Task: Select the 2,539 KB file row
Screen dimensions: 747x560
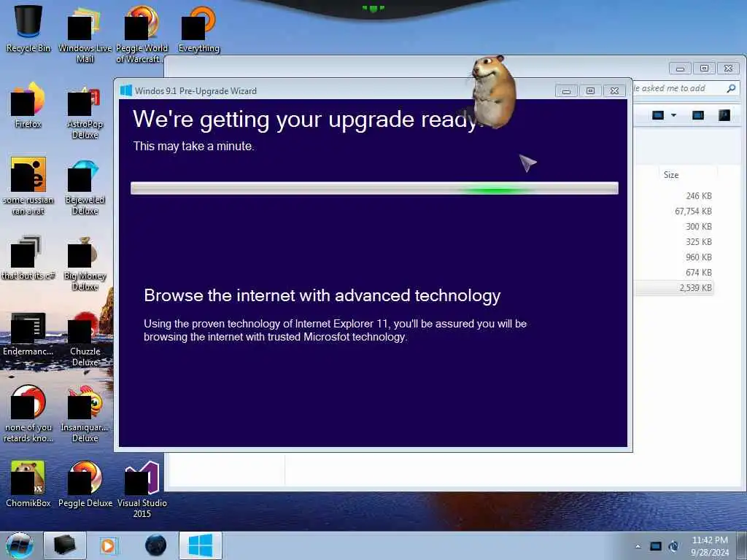Action: pos(674,287)
